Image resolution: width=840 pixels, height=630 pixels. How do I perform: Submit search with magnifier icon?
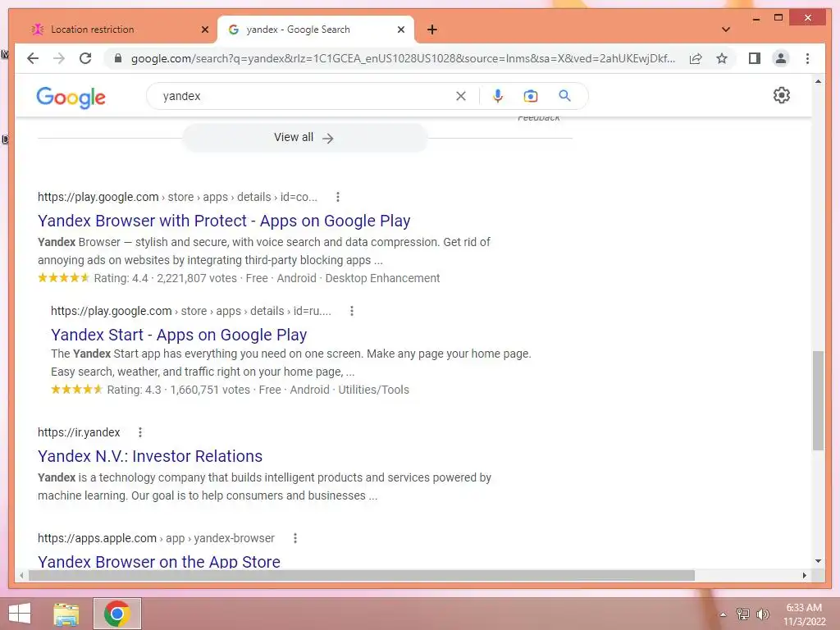pyautogui.click(x=564, y=96)
